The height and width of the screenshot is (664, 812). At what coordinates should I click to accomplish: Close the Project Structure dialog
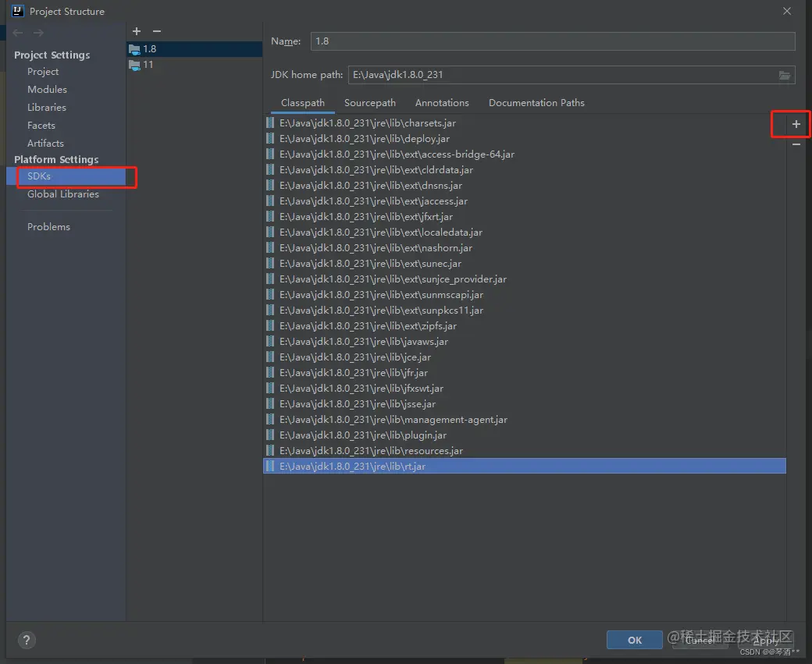787,11
